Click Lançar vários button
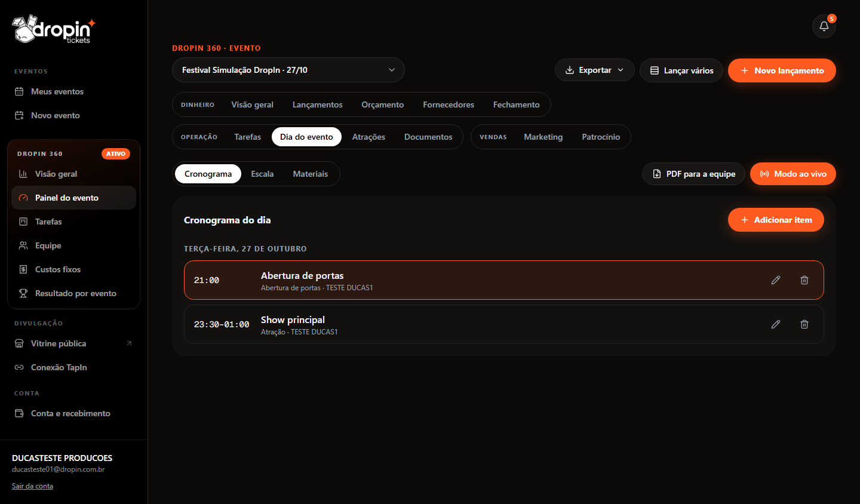Image resolution: width=860 pixels, height=504 pixels. tap(681, 70)
